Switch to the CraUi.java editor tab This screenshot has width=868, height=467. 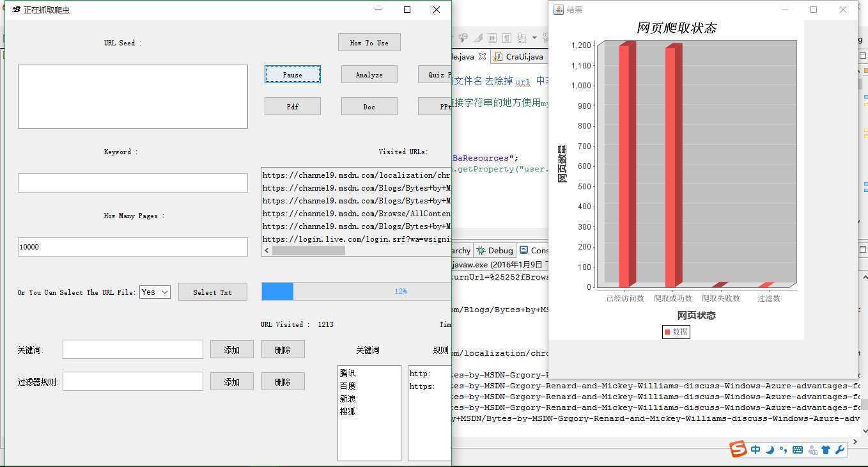(518, 56)
